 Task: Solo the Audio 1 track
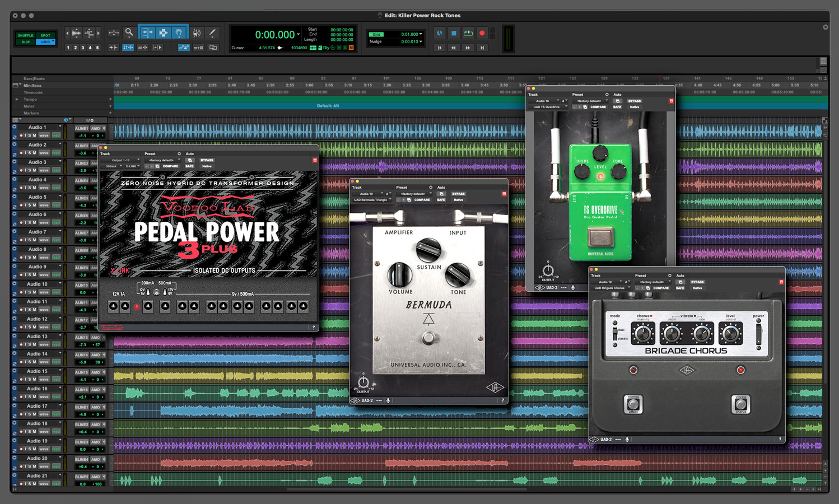[x=29, y=136]
